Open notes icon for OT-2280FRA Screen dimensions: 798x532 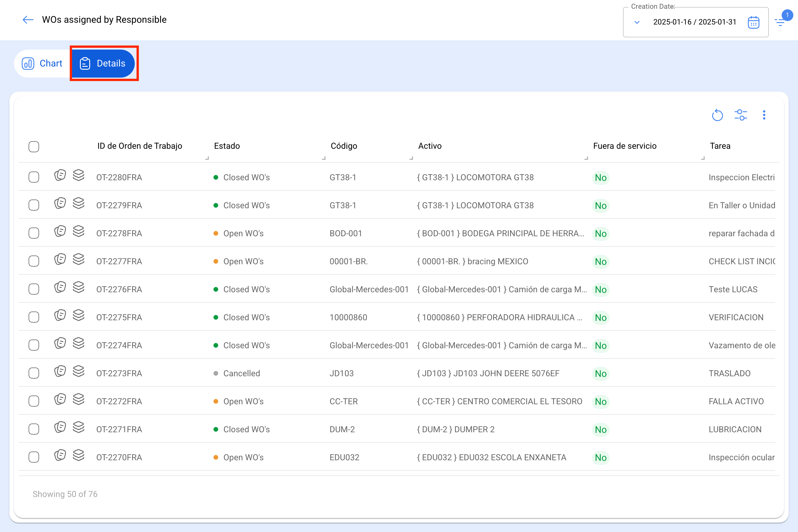coord(60,175)
